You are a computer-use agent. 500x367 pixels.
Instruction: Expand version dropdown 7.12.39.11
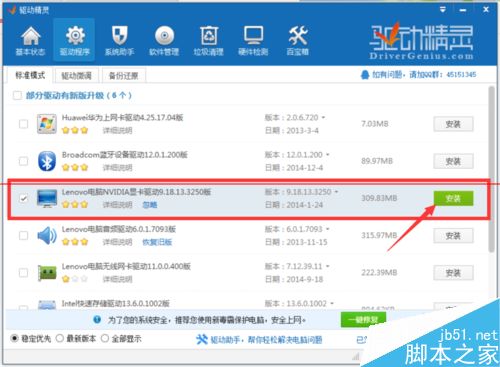(x=328, y=266)
